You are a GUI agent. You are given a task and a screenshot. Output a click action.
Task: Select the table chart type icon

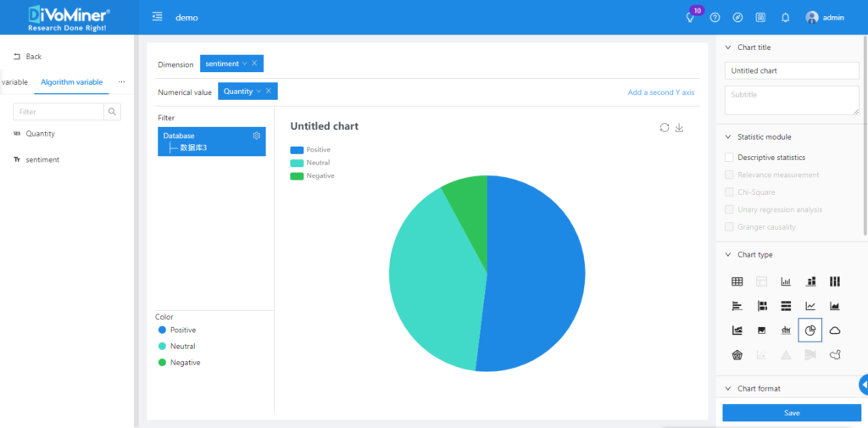point(737,282)
